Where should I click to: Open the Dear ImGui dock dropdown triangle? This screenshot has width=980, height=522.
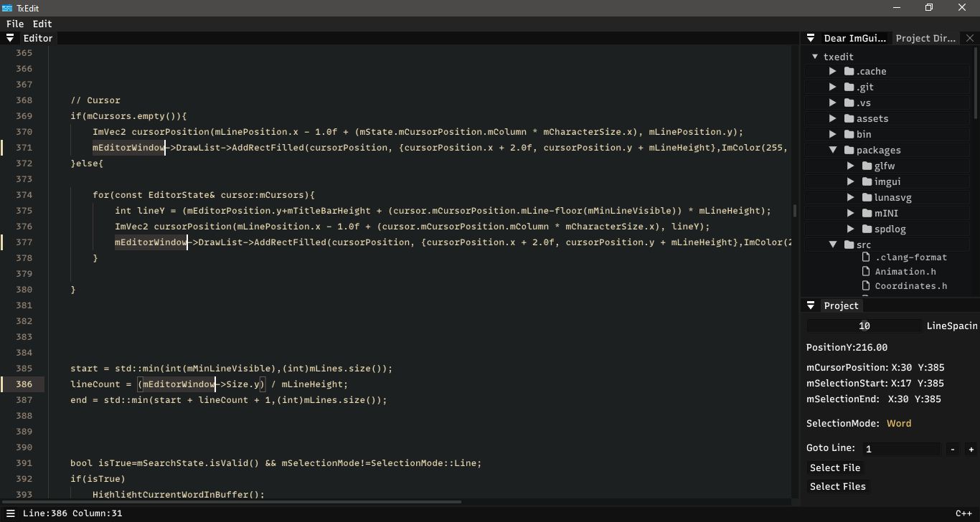811,38
